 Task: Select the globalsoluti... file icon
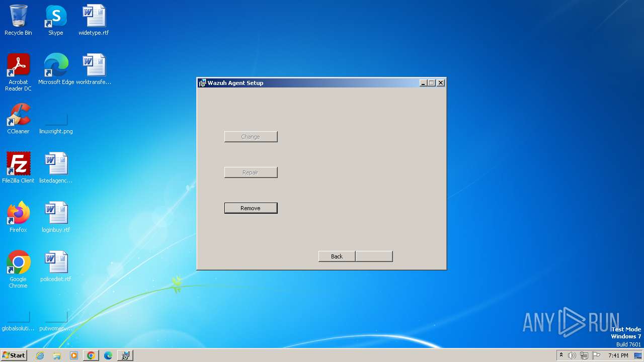pyautogui.click(x=18, y=321)
